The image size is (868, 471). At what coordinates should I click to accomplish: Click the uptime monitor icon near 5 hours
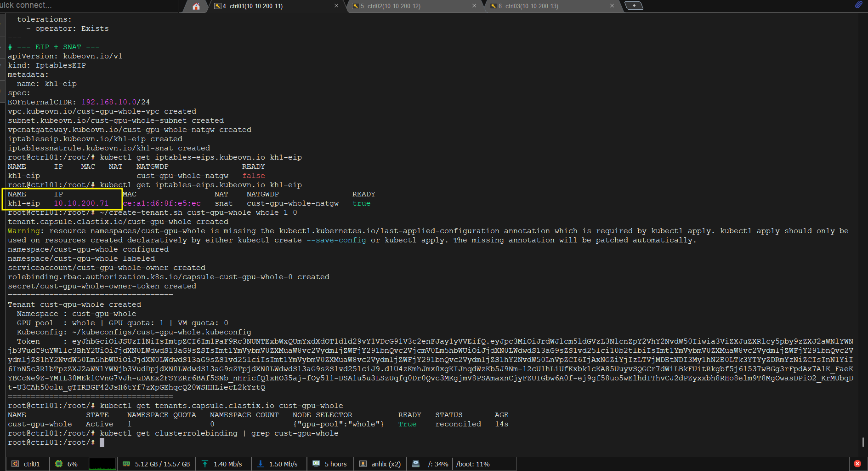tap(316, 464)
